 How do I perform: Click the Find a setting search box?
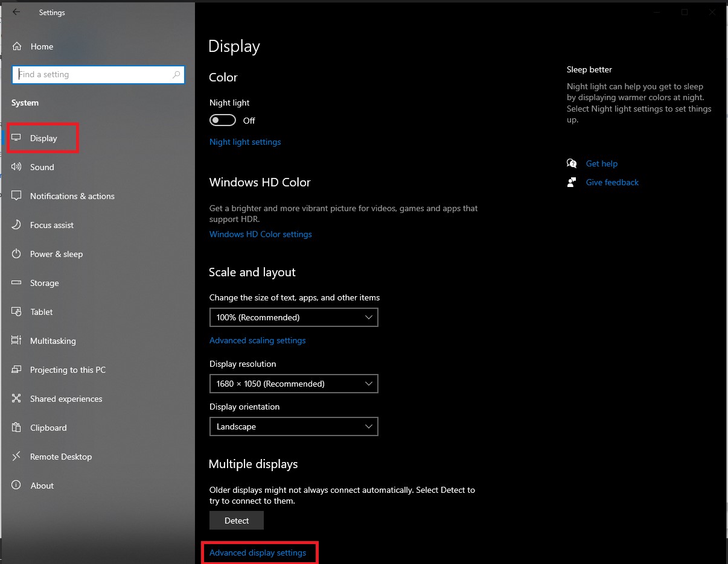click(x=94, y=75)
